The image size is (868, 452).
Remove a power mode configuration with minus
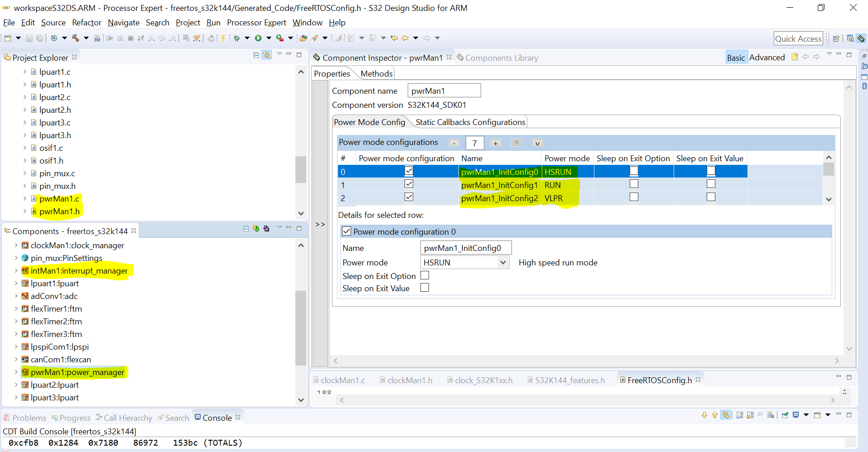pyautogui.click(x=454, y=143)
